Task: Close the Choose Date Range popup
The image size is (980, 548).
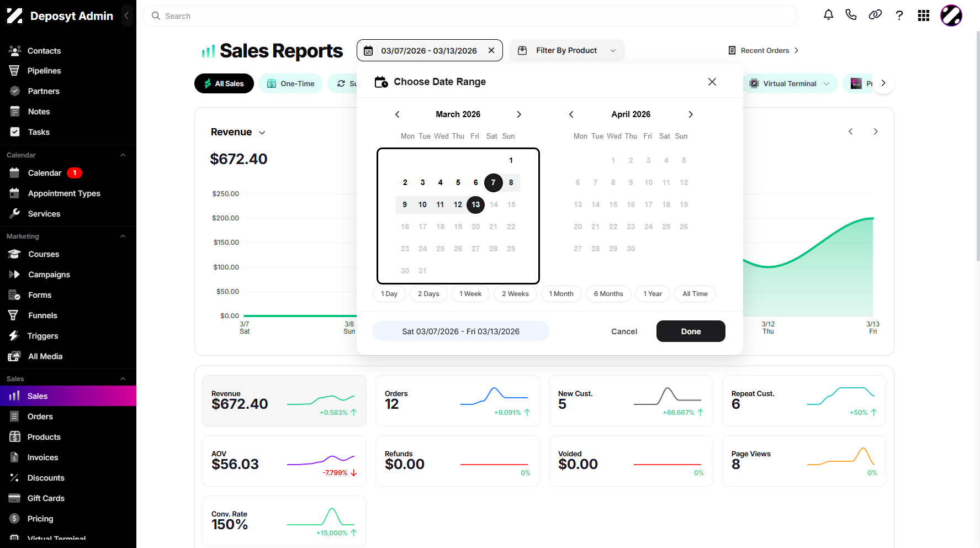Action: [712, 82]
